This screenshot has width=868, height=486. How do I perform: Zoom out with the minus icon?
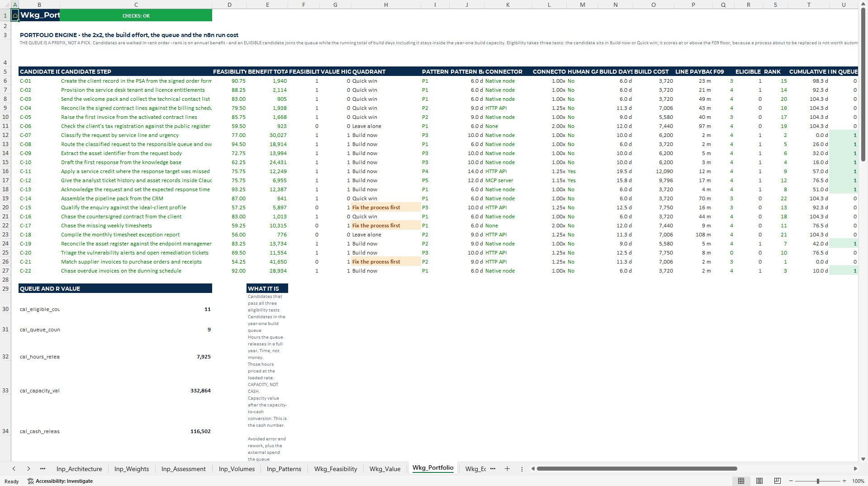point(792,481)
